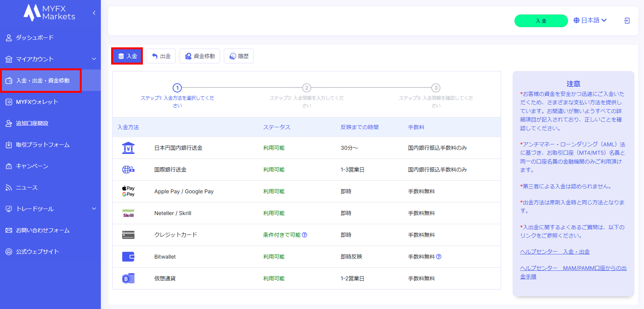
Task: Click step 1 circle in progress bar
Action: coord(177,88)
